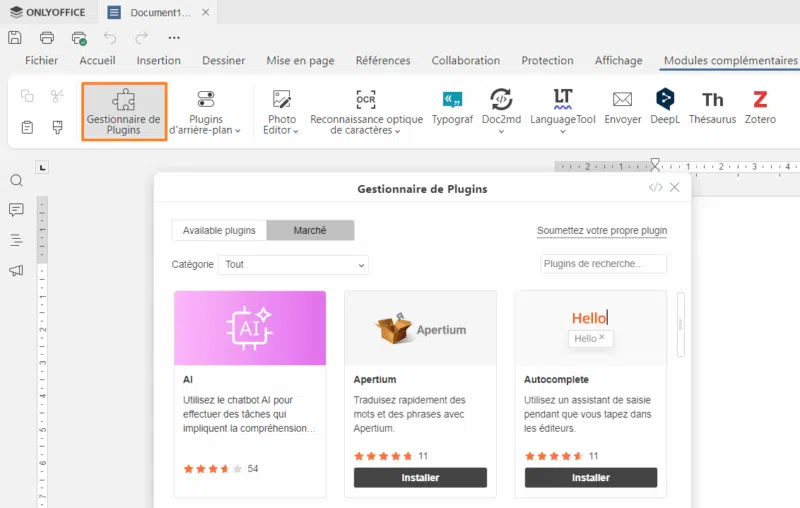Switch to the Dessiner ribbon tab
Screen dimensions: 800x508
223,60
